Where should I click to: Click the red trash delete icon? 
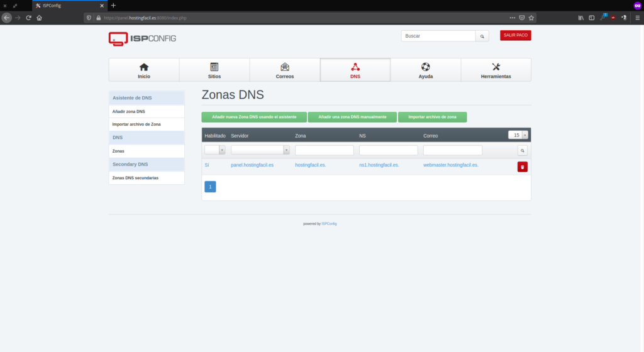(x=522, y=167)
